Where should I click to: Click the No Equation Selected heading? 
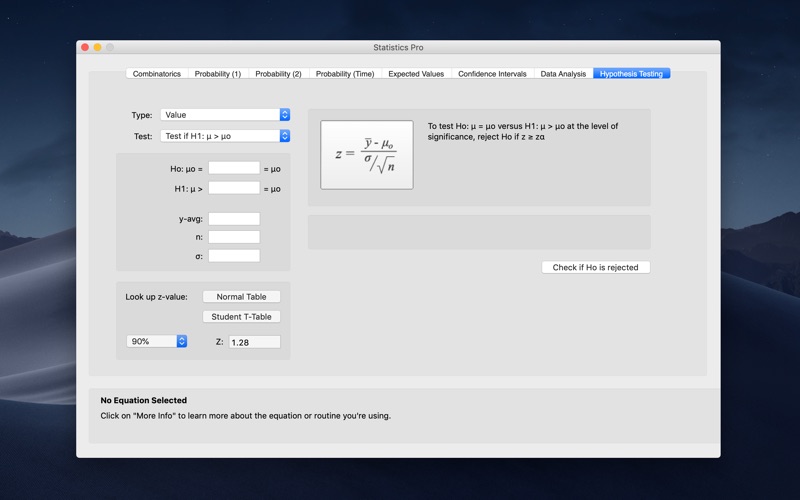click(x=143, y=400)
